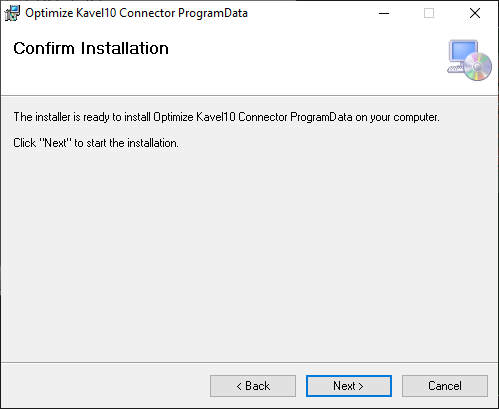Screen dimensions: 499x409
Task: Click the greyed-out maximize button
Action: (429, 13)
